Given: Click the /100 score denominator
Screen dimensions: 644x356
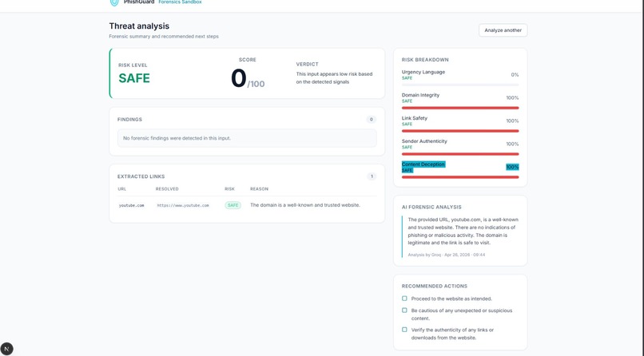Looking at the screenshot, I should click(x=256, y=84).
